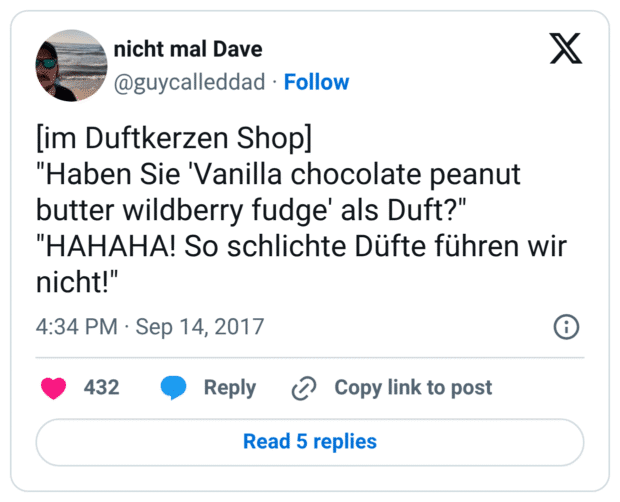Click the Reply text label
The image size is (620, 502).
click(x=230, y=388)
